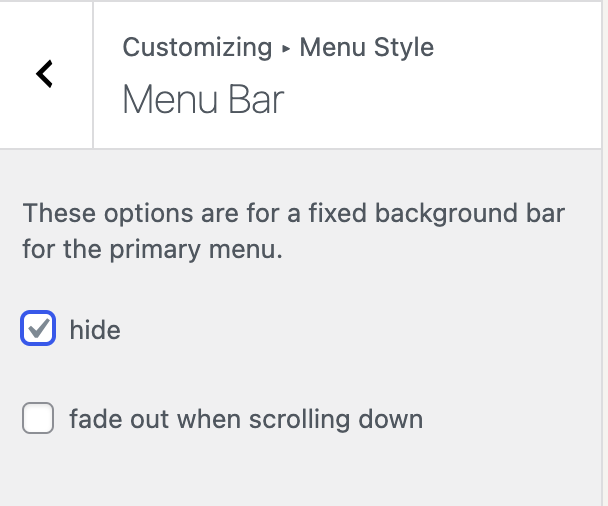Click the "hide" label text

point(95,330)
